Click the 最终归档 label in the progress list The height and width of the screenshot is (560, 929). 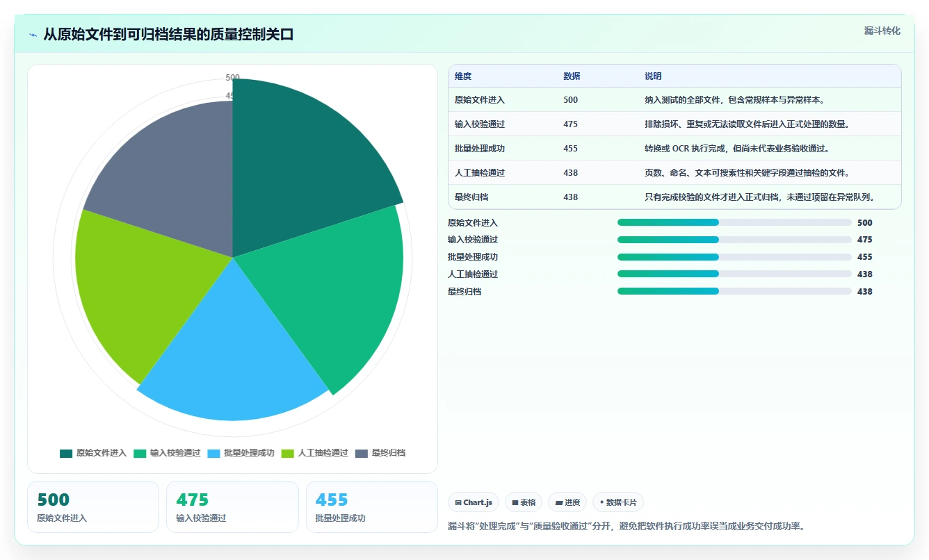[x=464, y=292]
